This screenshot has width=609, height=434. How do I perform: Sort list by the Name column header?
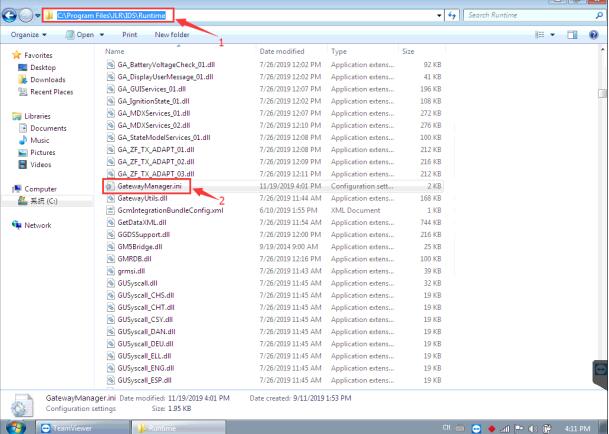115,50
